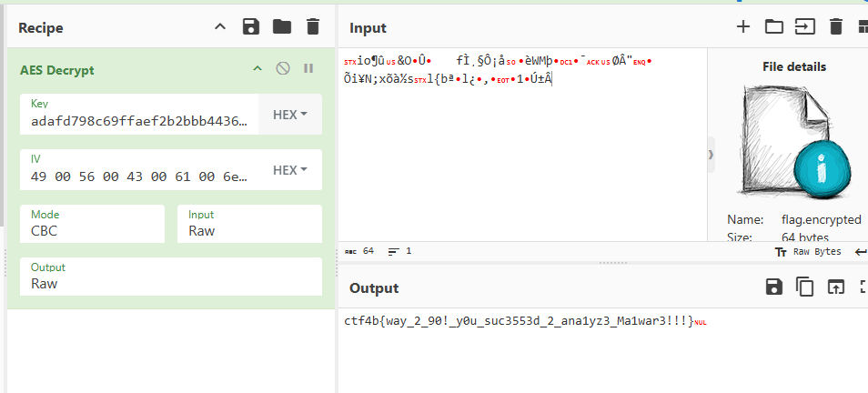Open the Input Raw dropdown
Image resolution: width=868 pixels, height=393 pixels.
[249, 224]
